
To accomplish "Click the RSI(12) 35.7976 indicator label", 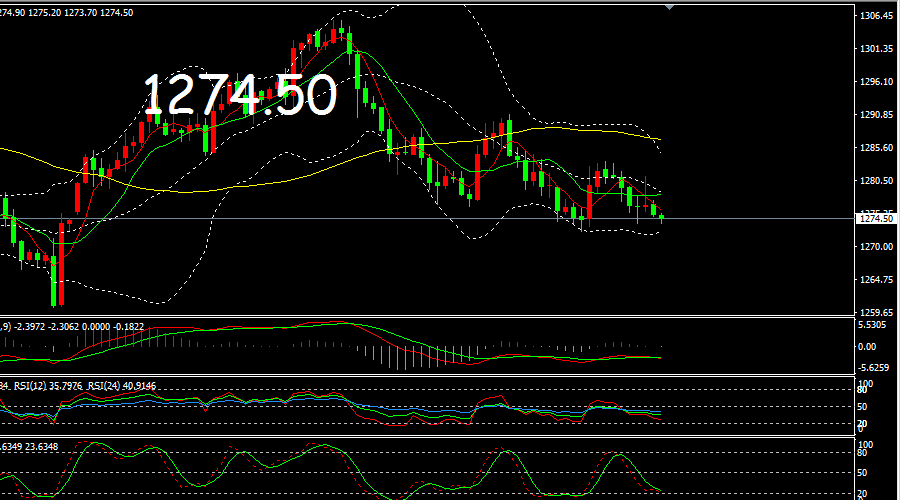I will 48,386.
